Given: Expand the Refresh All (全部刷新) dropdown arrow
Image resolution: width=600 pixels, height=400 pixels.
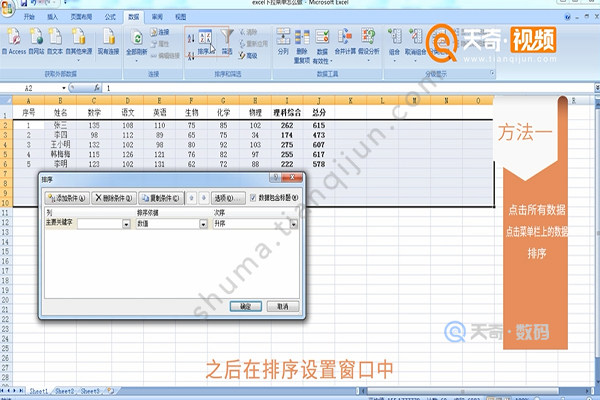Looking at the screenshot, I should (137, 59).
